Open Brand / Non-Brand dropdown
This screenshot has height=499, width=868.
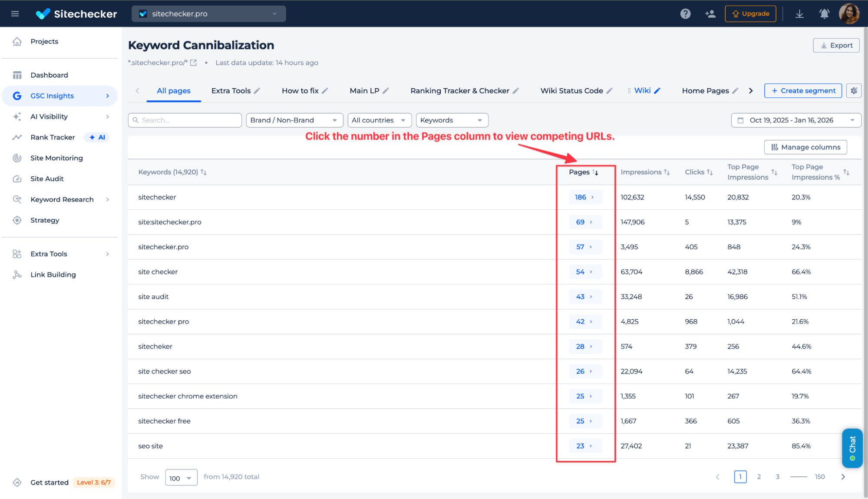pos(294,120)
